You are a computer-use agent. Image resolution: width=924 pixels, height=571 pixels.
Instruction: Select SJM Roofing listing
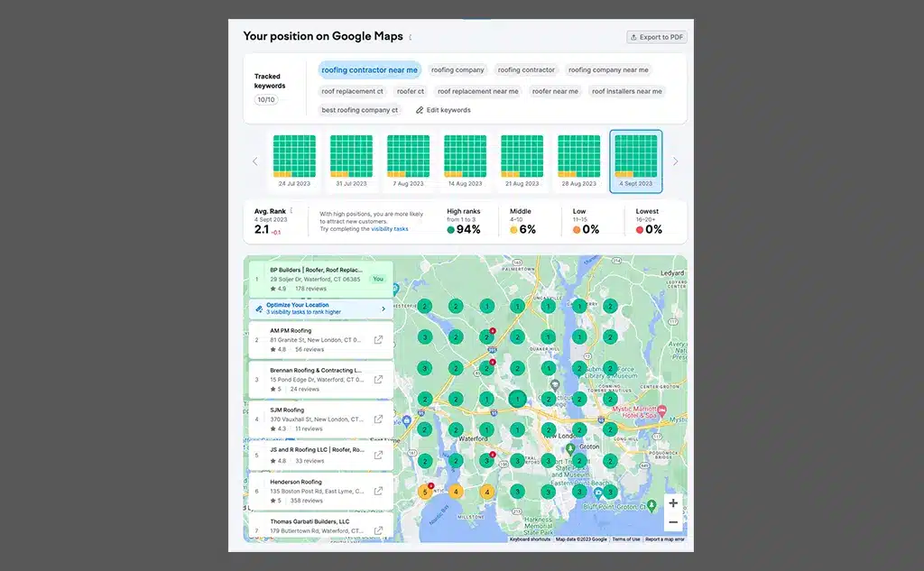point(320,419)
